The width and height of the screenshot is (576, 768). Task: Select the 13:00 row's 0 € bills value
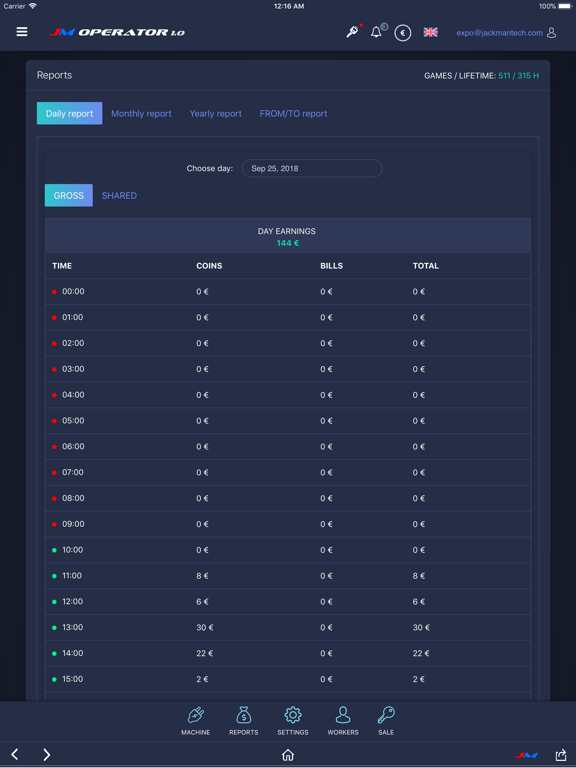click(326, 627)
